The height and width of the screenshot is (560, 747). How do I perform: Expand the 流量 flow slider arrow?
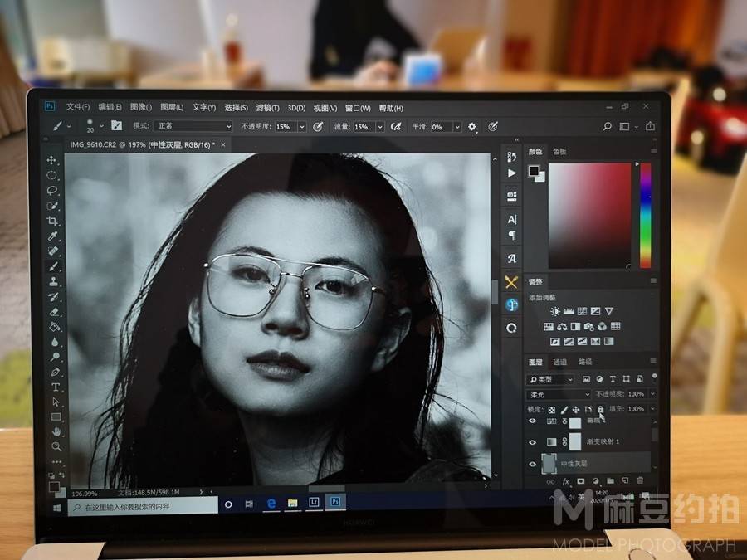(380, 127)
